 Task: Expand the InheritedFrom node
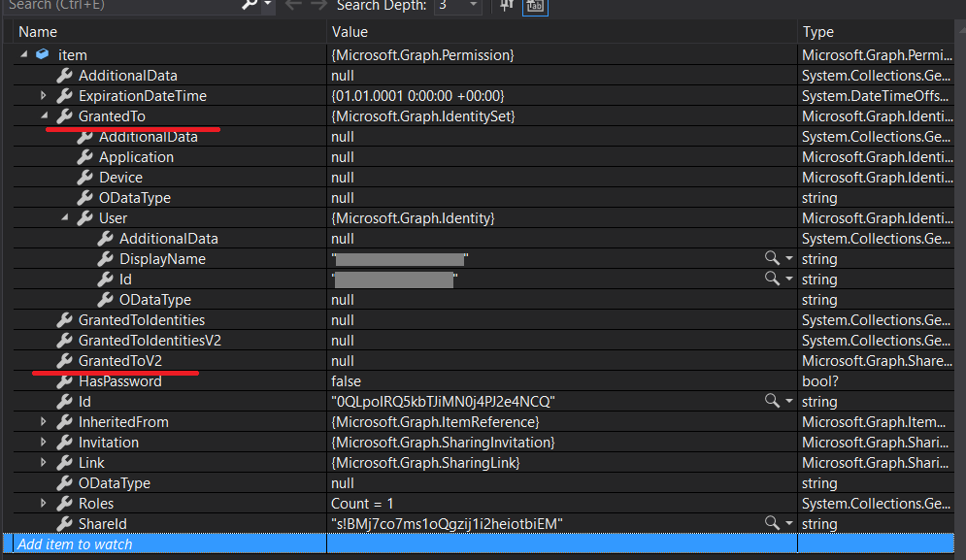(43, 421)
